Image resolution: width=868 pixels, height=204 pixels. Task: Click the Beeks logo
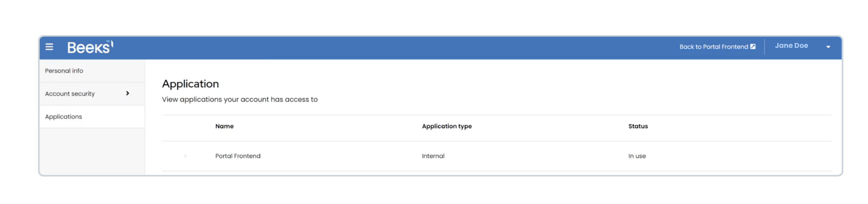[x=90, y=47]
